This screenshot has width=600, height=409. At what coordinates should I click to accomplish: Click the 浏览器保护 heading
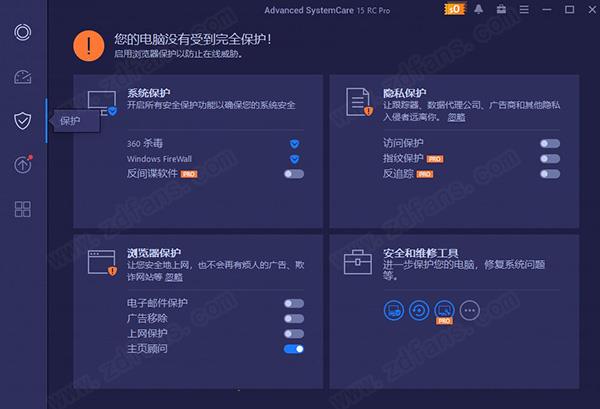tap(154, 253)
